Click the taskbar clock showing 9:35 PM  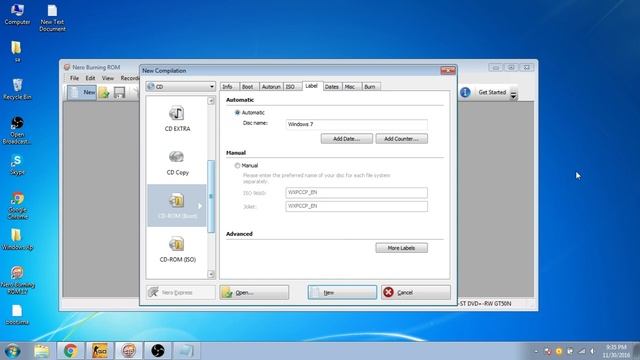coord(616,351)
